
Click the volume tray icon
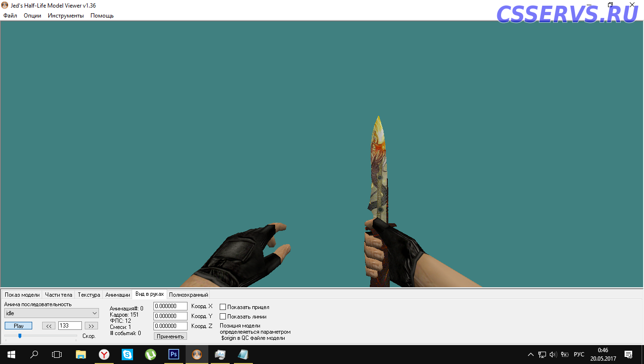click(x=553, y=355)
